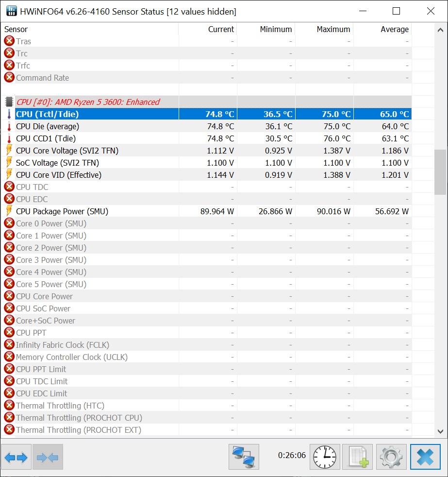Click the thermometer icon of CPU CCD1 (Tdie)

(9, 138)
